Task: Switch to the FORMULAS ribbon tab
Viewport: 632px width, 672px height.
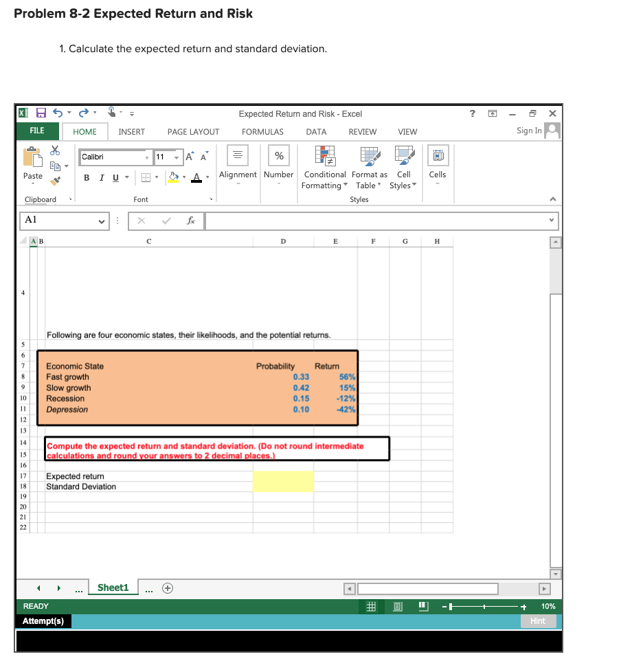Action: click(262, 131)
